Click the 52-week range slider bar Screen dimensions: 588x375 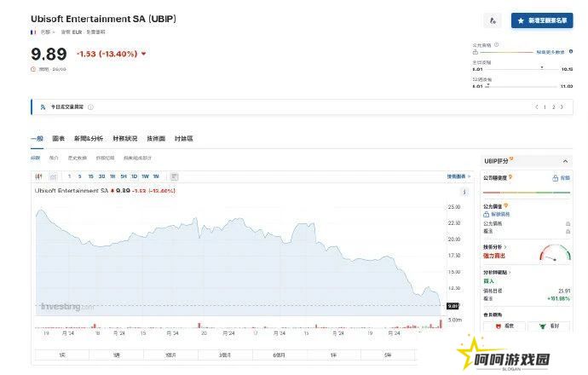click(x=522, y=86)
